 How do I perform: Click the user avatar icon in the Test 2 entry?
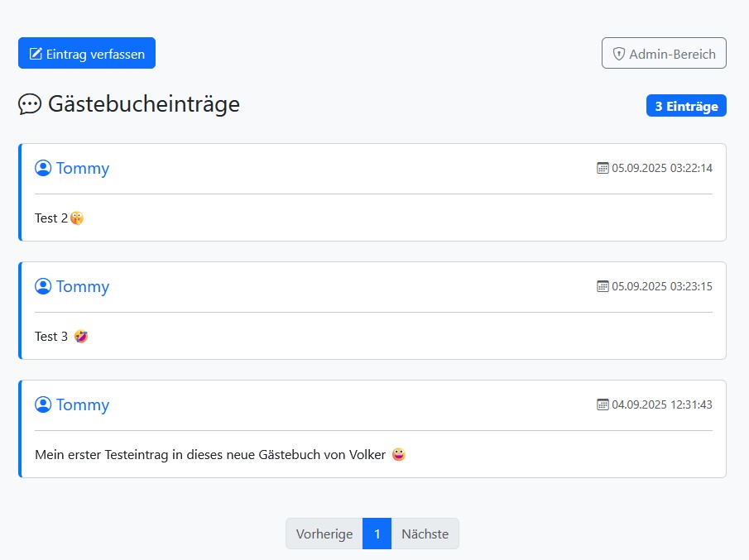[x=43, y=168]
